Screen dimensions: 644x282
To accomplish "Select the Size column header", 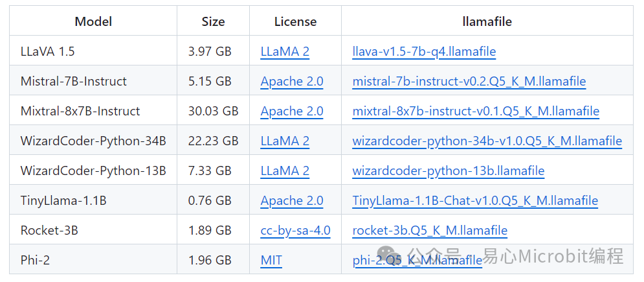I will click(x=213, y=21).
